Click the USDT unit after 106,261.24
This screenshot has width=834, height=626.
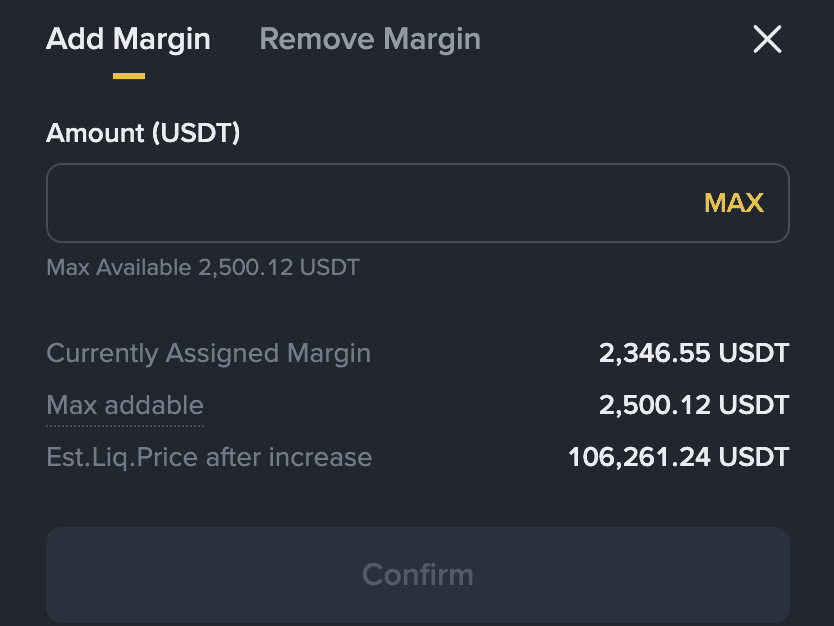coord(754,457)
